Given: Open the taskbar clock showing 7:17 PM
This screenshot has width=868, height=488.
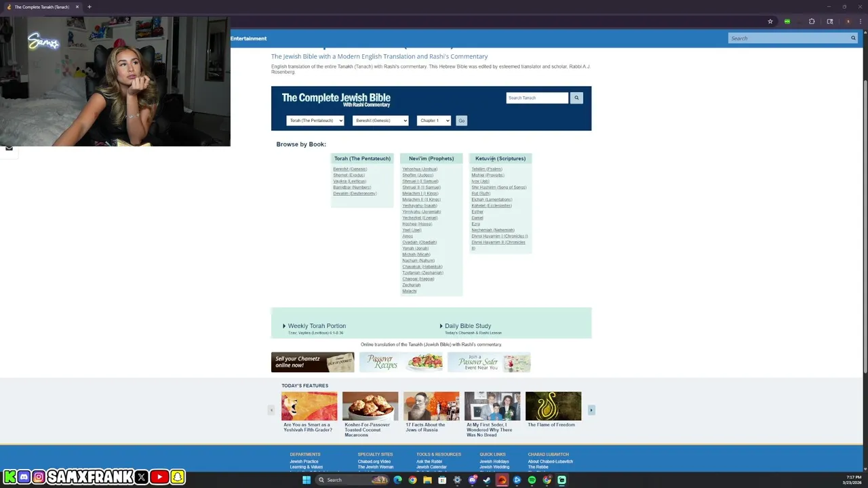Looking at the screenshot, I should [852, 480].
